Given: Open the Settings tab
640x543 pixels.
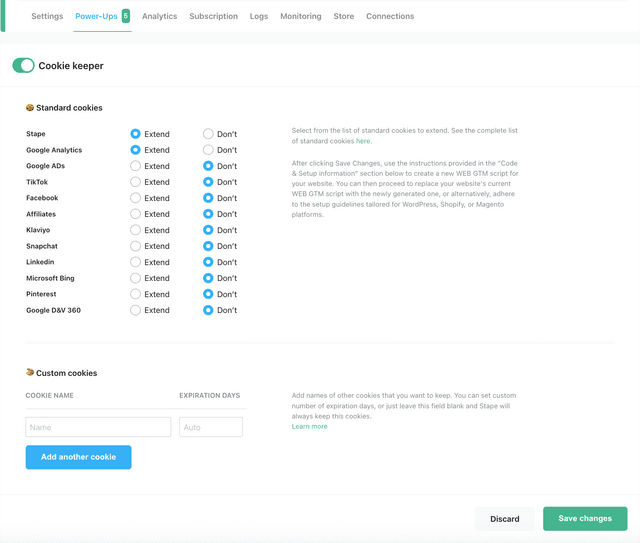Looking at the screenshot, I should click(x=47, y=16).
